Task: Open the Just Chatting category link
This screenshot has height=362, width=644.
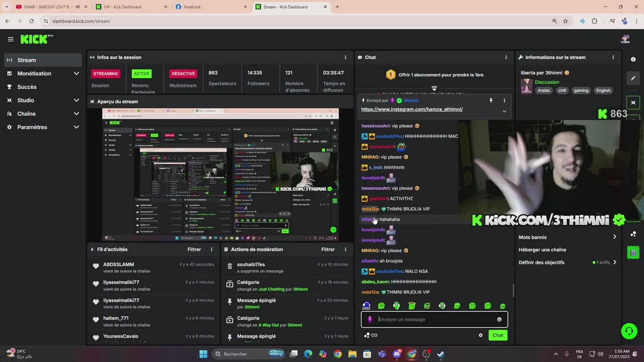Action: pyautogui.click(x=271, y=290)
